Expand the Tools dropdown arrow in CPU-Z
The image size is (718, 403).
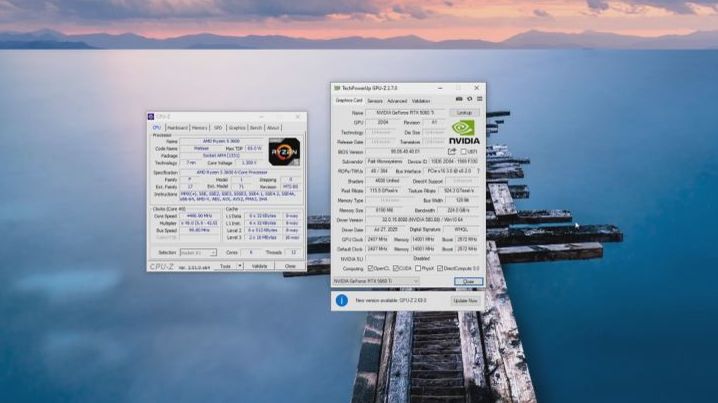pyautogui.click(x=239, y=266)
